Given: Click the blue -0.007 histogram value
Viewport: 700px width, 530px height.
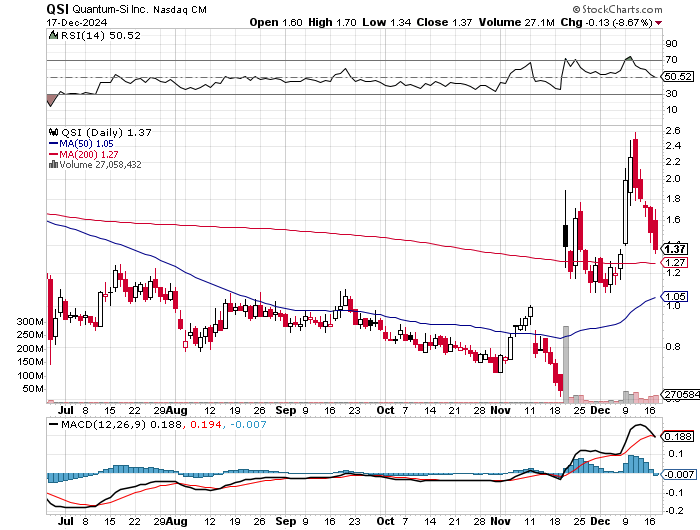Looking at the screenshot, I should [248, 424].
